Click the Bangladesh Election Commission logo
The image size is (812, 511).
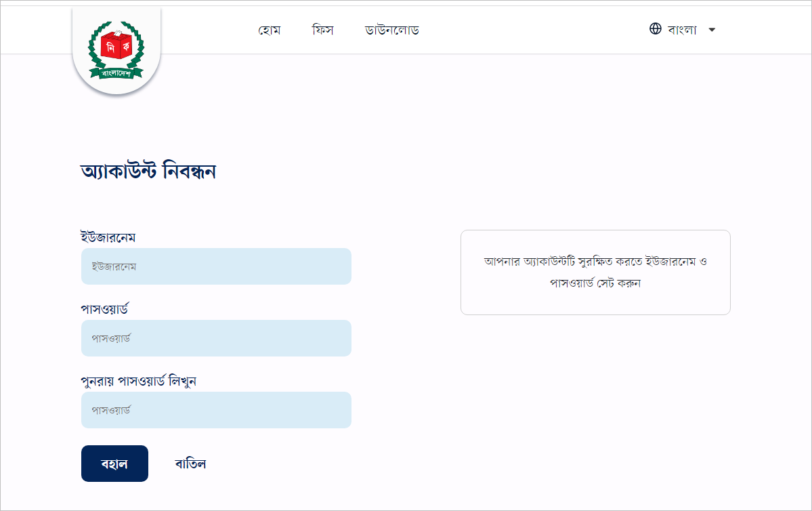click(x=116, y=49)
